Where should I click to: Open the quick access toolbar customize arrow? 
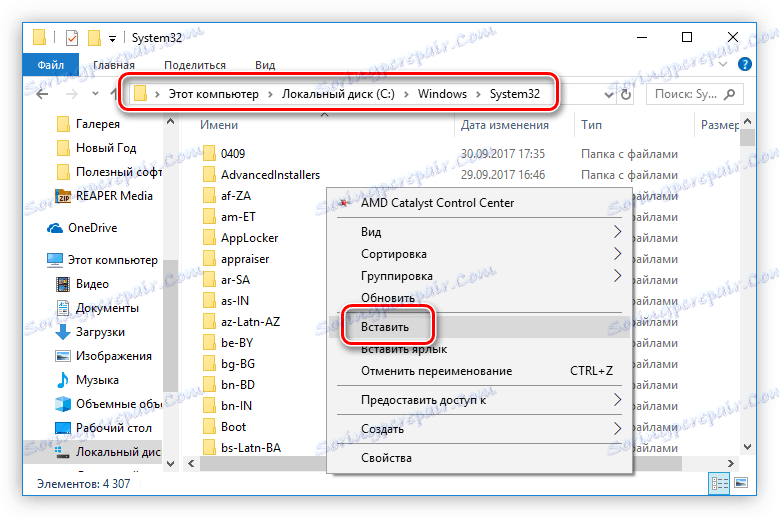pos(113,39)
